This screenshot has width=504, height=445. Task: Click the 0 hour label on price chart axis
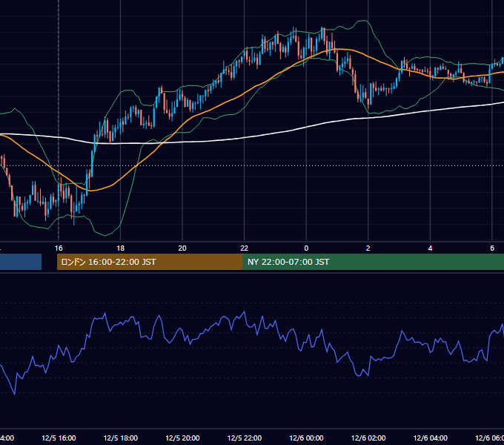pyautogui.click(x=306, y=248)
